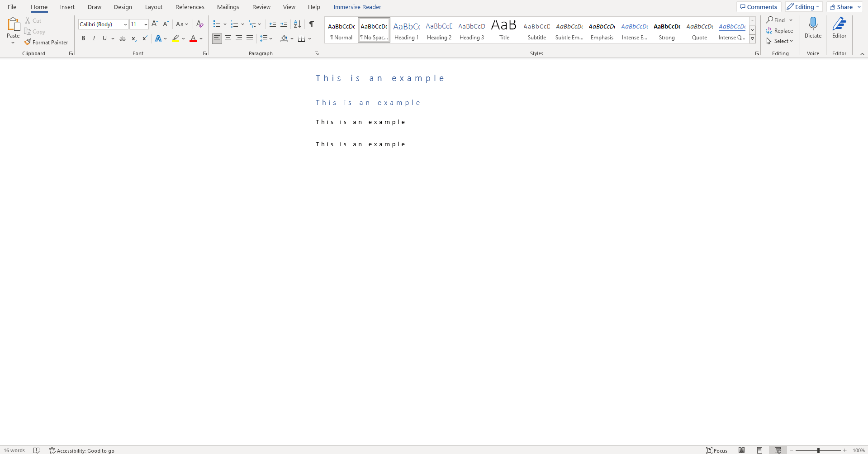Open the Immersive Reader tab
This screenshot has width=868, height=454.
click(x=357, y=7)
